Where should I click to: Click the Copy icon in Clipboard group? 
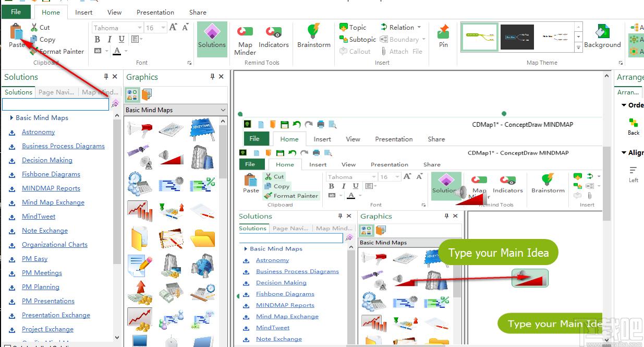click(34, 39)
